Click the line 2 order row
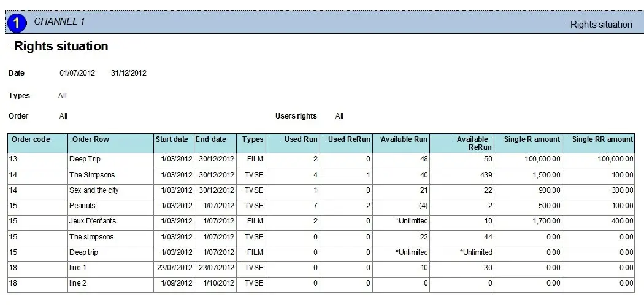Viewport: 644px width, 307px height. click(79, 283)
